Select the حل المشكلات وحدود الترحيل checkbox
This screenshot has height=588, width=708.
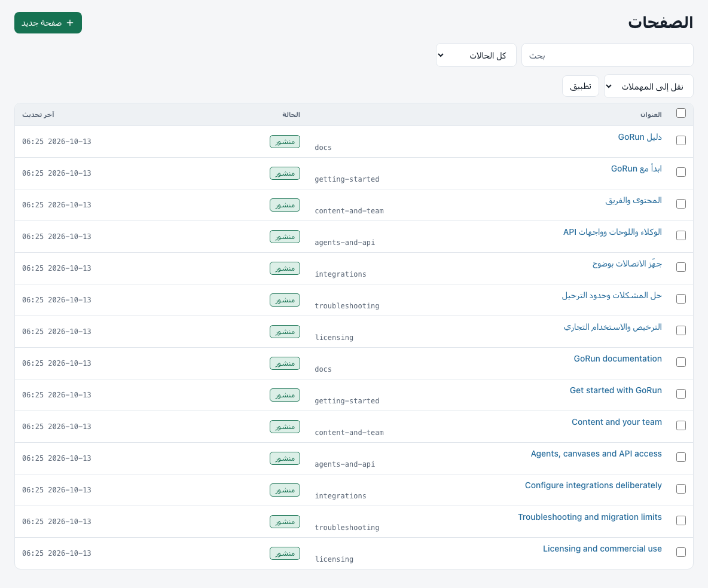tap(681, 299)
